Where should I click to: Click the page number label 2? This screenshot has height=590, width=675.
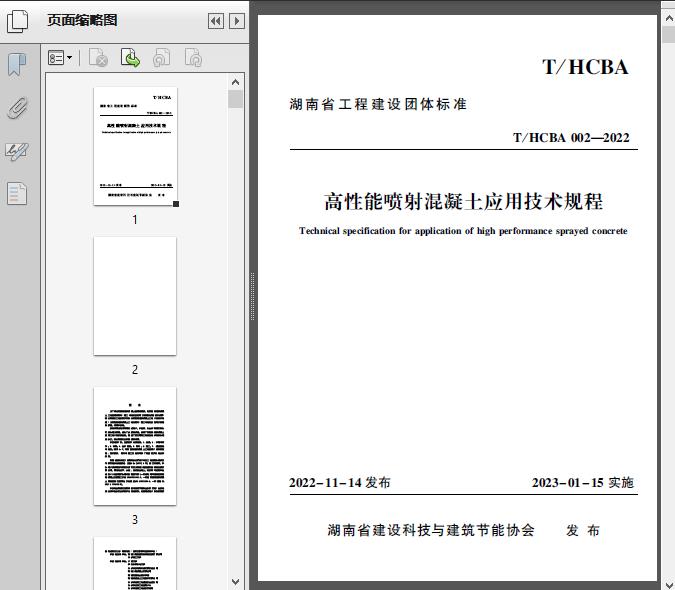coord(135,370)
